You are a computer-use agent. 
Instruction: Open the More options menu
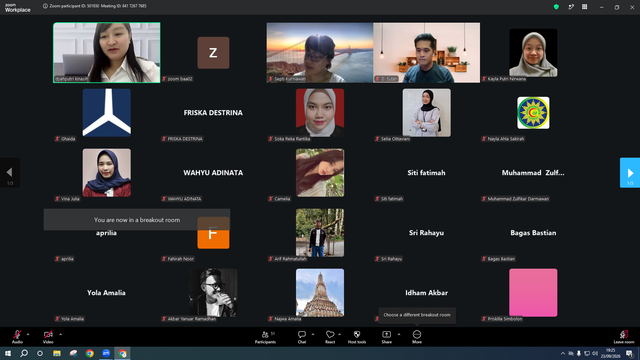(417, 337)
